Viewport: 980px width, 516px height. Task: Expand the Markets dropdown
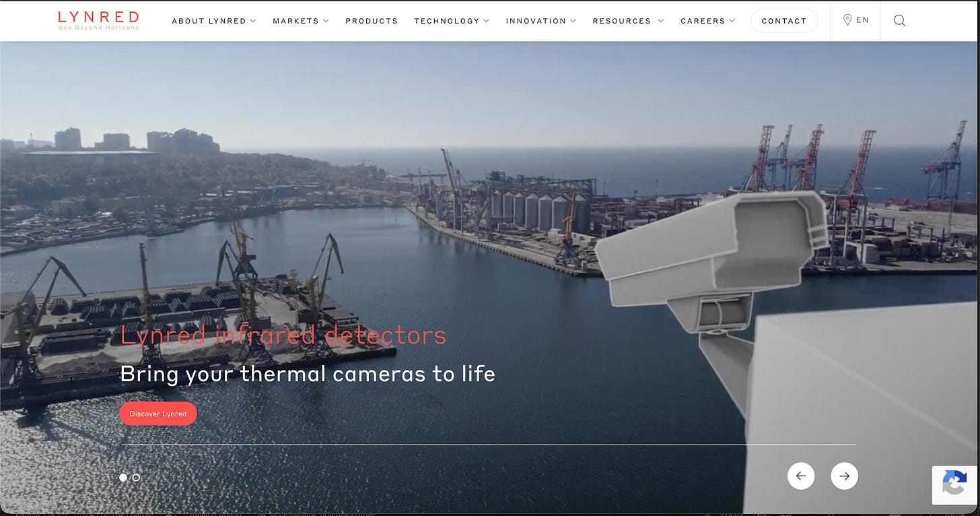(301, 21)
